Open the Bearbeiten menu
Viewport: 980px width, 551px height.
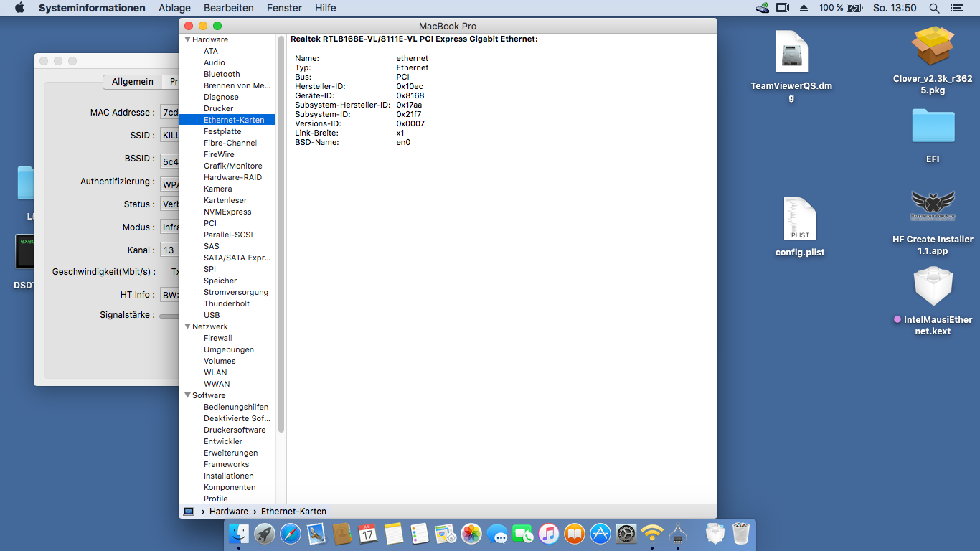pos(229,8)
